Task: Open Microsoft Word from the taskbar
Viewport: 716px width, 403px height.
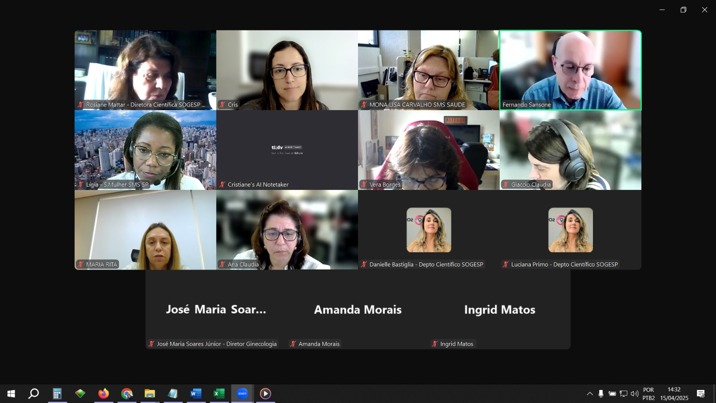Action: (196, 393)
